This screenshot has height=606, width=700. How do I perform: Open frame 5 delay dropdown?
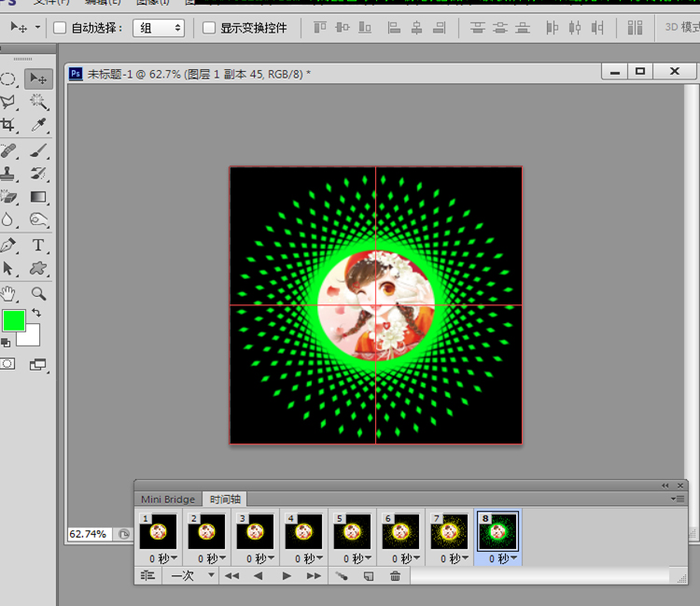(x=357, y=558)
